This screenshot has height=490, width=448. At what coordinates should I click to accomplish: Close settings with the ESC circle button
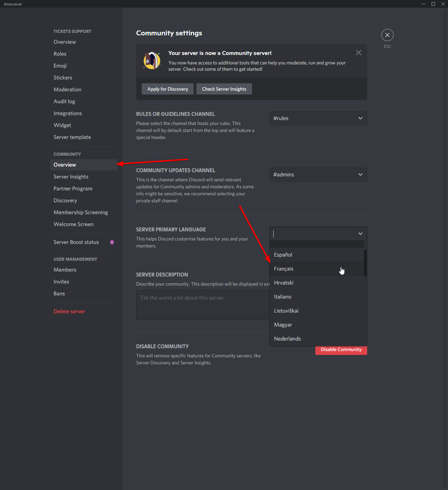click(x=387, y=35)
